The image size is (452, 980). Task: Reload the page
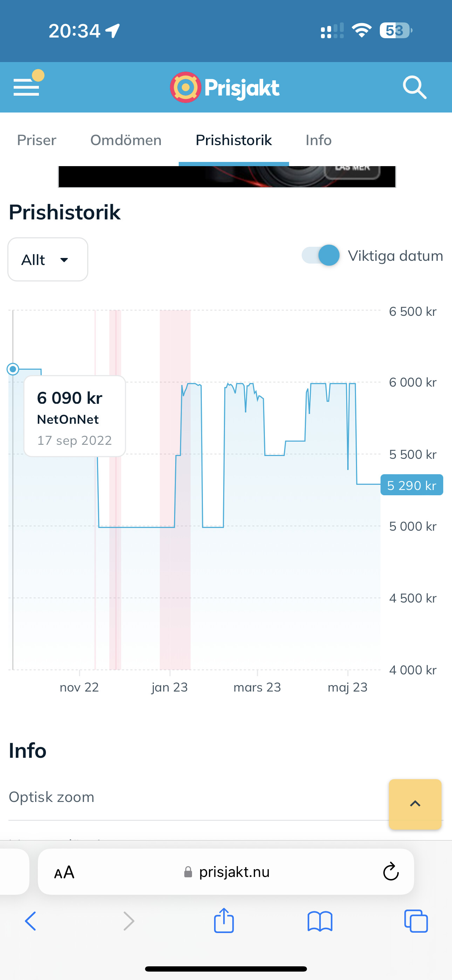coord(390,872)
